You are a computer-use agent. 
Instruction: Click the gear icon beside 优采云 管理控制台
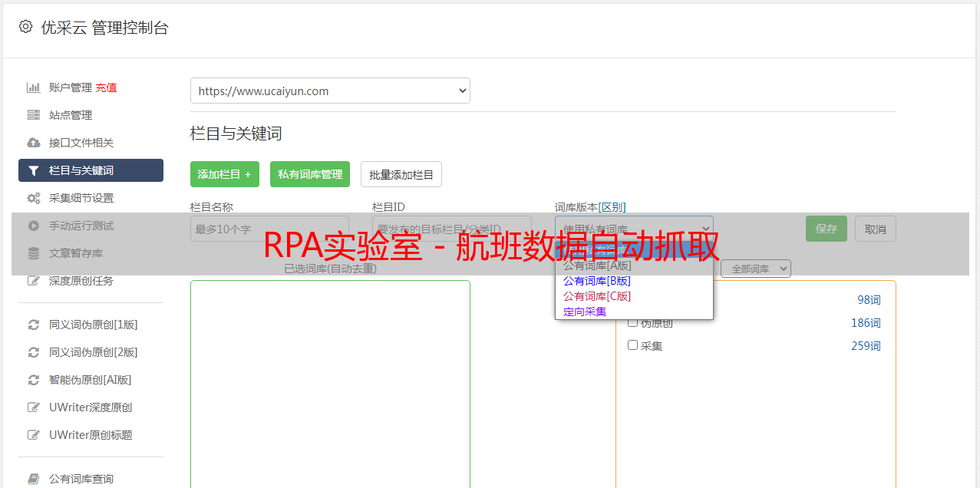(25, 27)
